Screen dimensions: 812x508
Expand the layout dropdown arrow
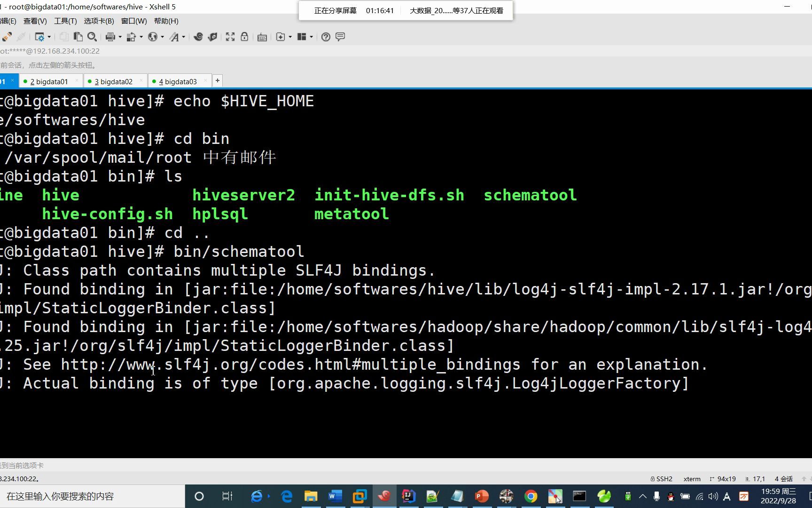311,37
